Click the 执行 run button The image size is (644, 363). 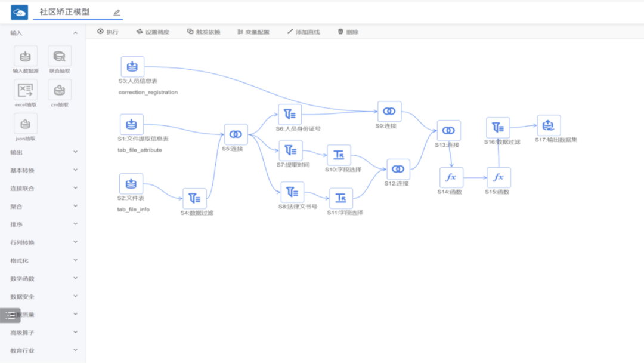[x=108, y=32]
